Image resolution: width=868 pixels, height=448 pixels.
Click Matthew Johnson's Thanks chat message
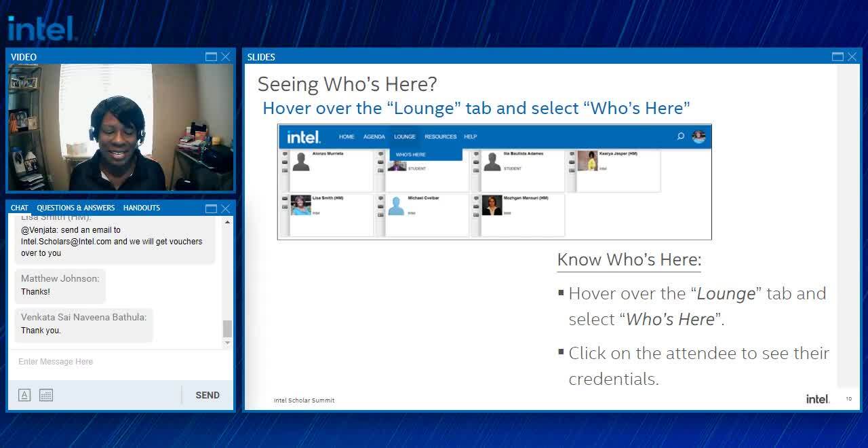tap(60, 285)
